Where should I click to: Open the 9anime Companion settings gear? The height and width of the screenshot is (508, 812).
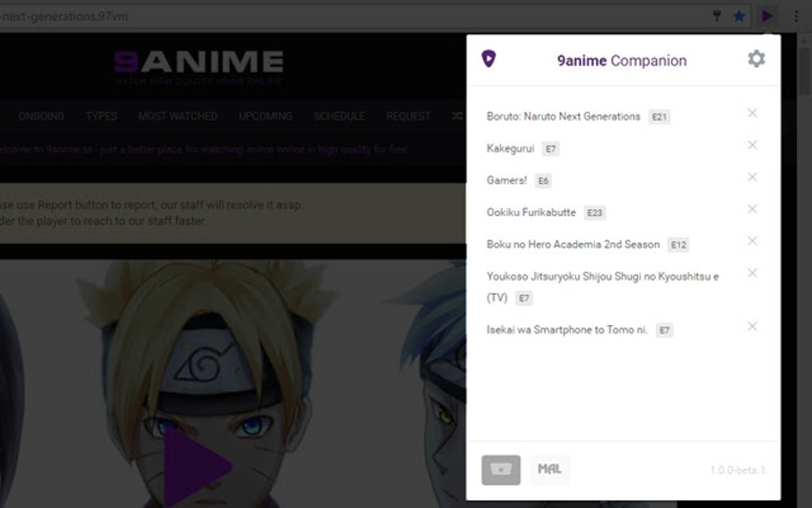[755, 58]
